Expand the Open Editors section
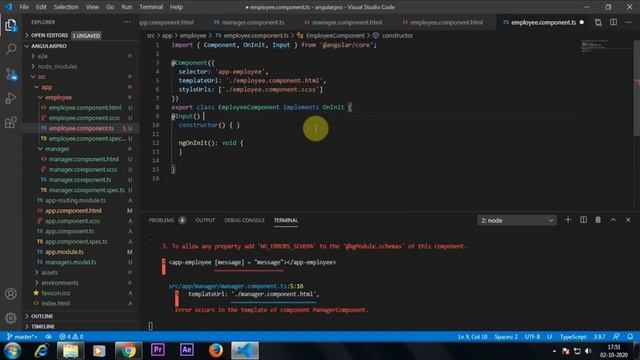Viewport: 640px width, 360px height. point(49,36)
